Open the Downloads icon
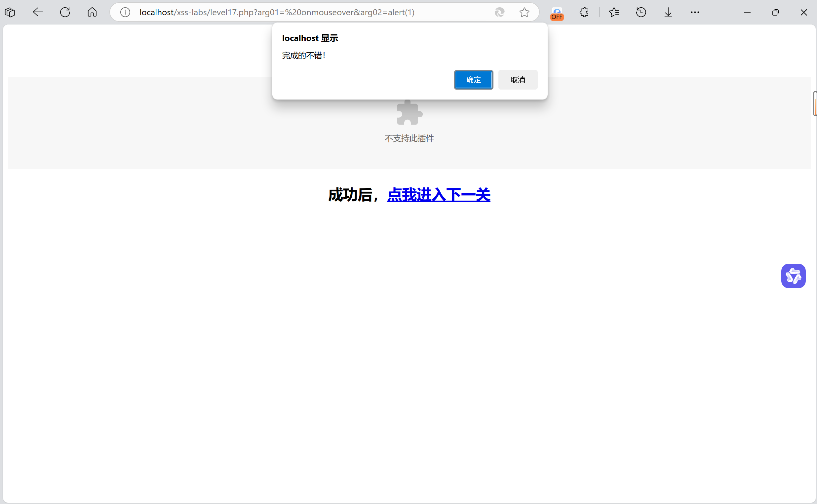The image size is (817, 504). point(668,12)
